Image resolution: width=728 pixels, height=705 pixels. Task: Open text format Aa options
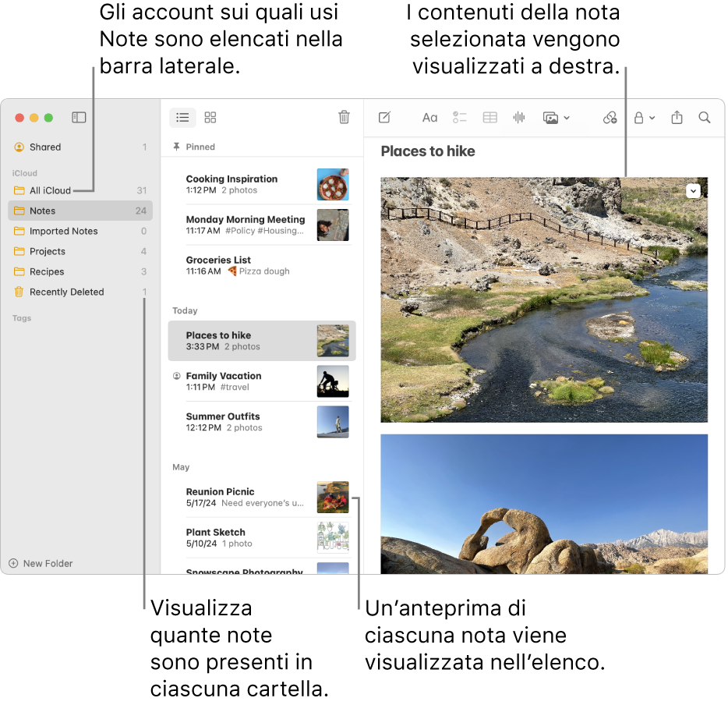click(x=429, y=118)
